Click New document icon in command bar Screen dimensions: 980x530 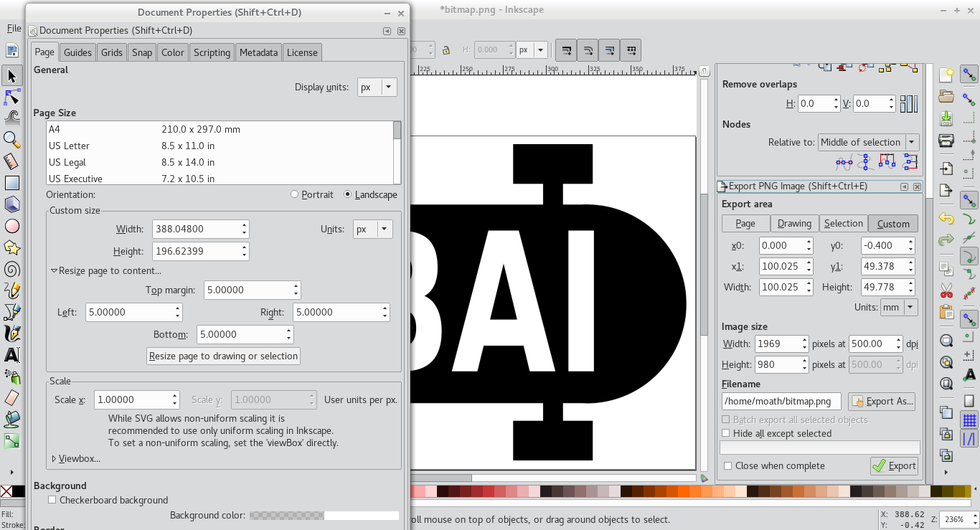[946, 75]
